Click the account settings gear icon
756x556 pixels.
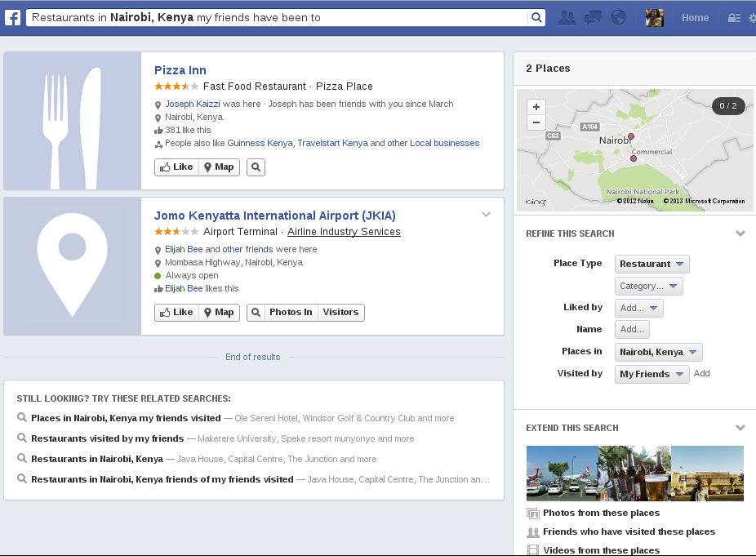[752, 18]
